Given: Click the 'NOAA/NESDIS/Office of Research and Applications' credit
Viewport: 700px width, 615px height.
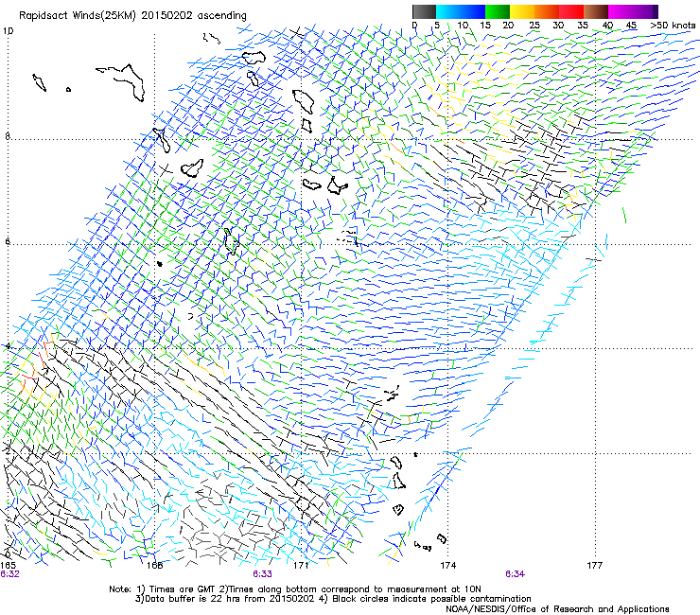Looking at the screenshot, I should click(557, 608).
